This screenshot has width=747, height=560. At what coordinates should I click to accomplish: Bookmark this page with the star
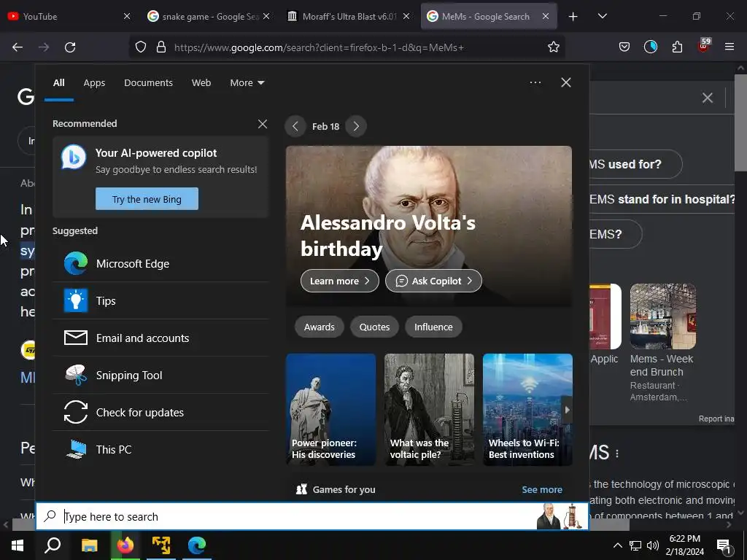coord(553,47)
